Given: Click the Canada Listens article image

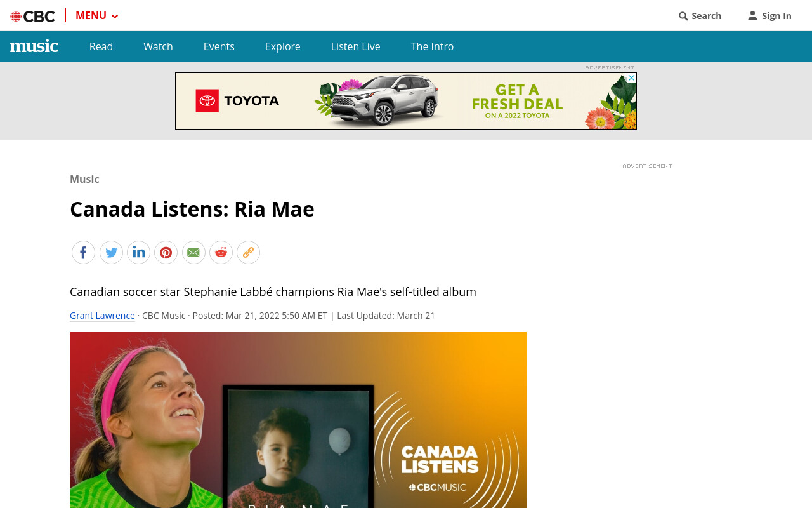Looking at the screenshot, I should 298,420.
